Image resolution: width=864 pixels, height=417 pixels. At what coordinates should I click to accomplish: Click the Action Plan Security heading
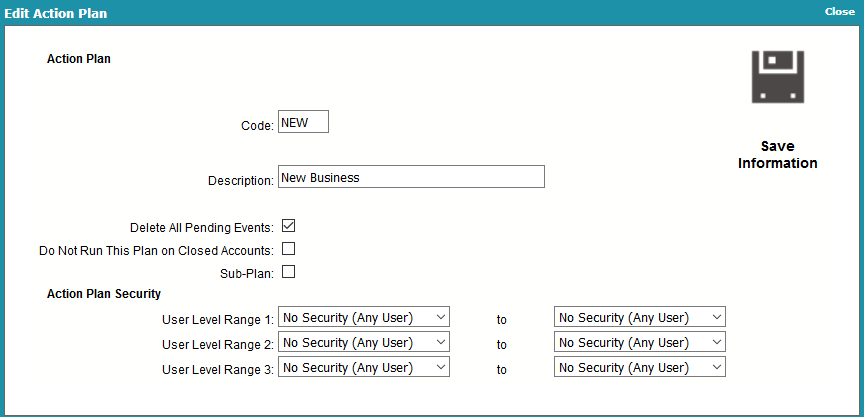click(104, 294)
